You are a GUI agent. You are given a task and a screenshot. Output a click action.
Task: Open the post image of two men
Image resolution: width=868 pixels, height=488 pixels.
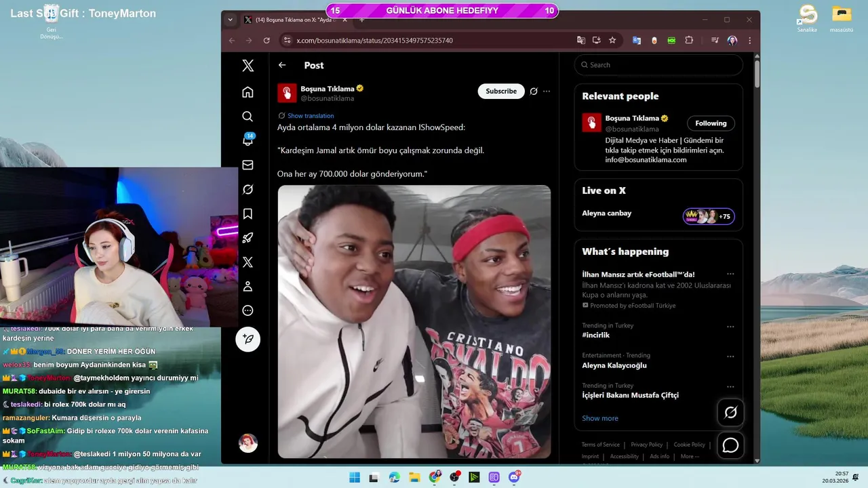414,322
